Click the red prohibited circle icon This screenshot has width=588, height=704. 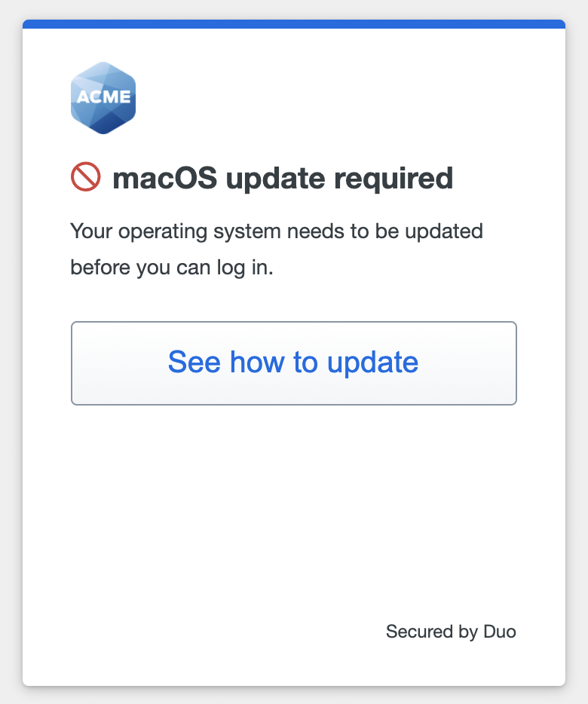click(x=86, y=176)
